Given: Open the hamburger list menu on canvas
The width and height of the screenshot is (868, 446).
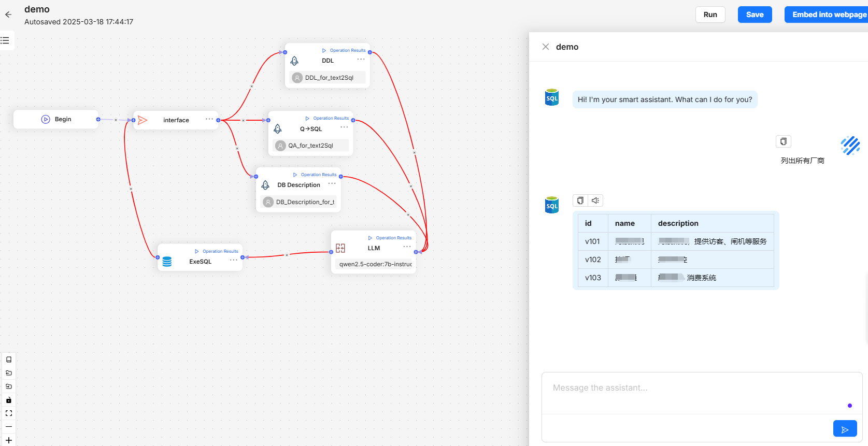Looking at the screenshot, I should [5, 40].
